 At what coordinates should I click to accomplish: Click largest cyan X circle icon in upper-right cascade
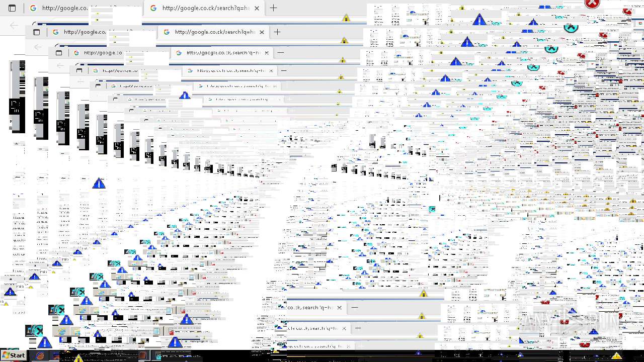coord(571,28)
